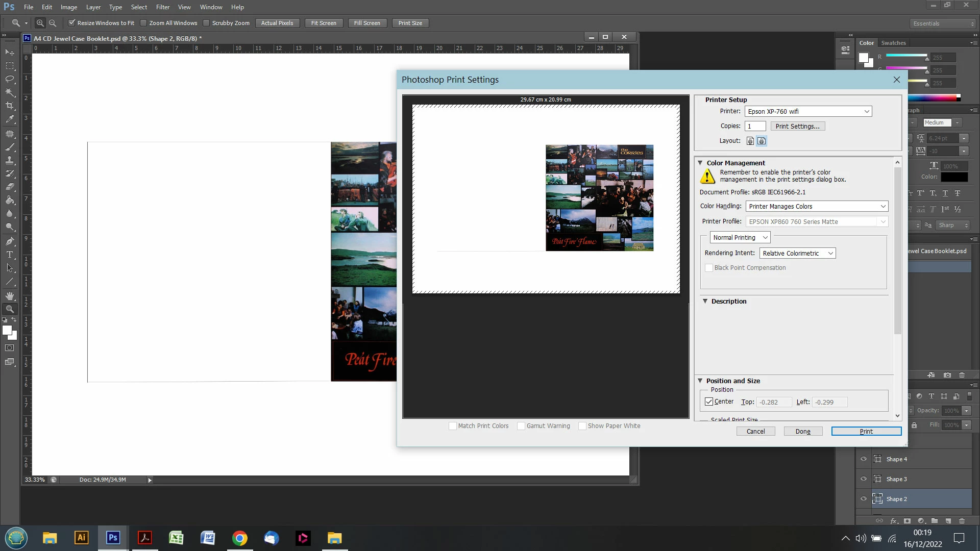Choose landscape layout orientation icon
Viewport: 980px width, 551px height.
(x=762, y=141)
